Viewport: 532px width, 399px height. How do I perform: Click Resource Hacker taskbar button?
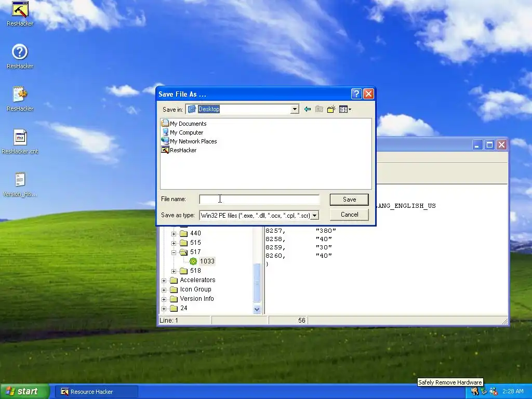pyautogui.click(x=96, y=392)
